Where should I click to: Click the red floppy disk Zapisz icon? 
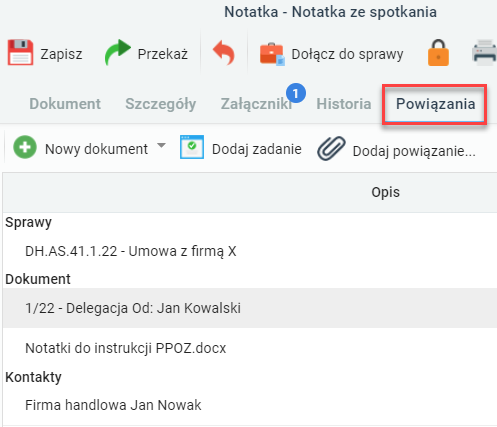pos(20,53)
